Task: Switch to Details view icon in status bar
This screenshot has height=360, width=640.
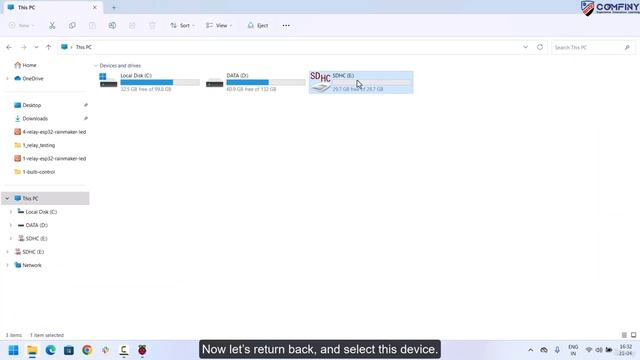Action: click(624, 335)
